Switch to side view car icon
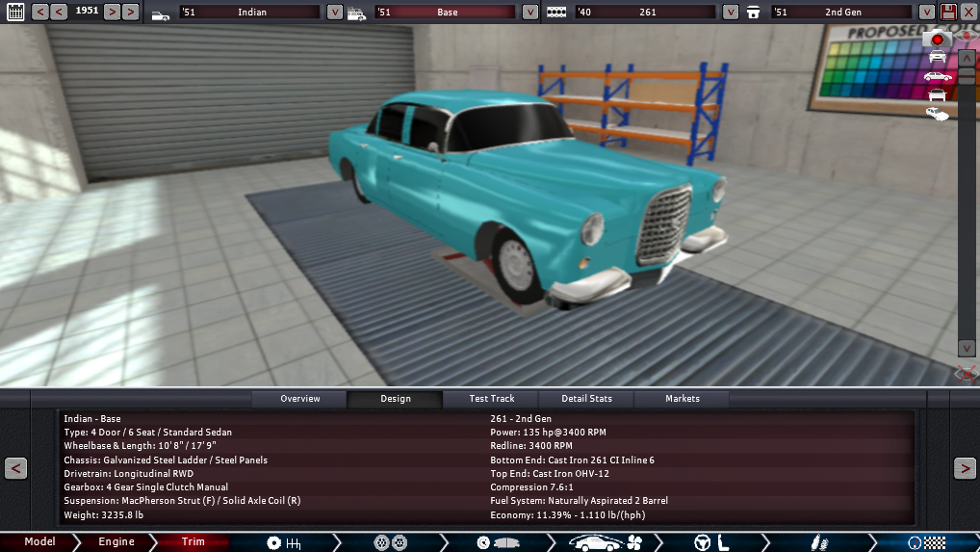 [937, 76]
